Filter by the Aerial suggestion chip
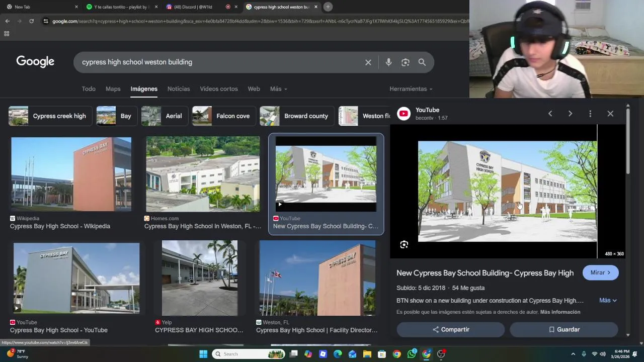644x362 pixels. 165,116
